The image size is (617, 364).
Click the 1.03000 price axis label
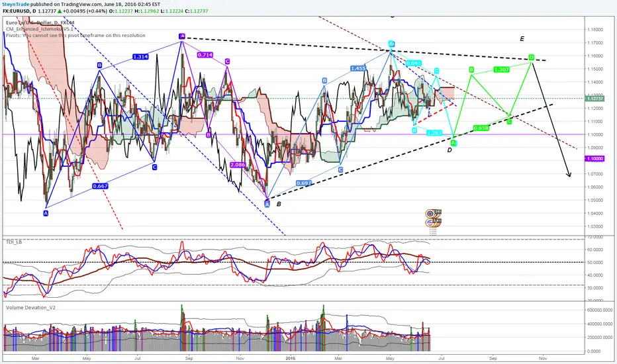(x=595, y=226)
